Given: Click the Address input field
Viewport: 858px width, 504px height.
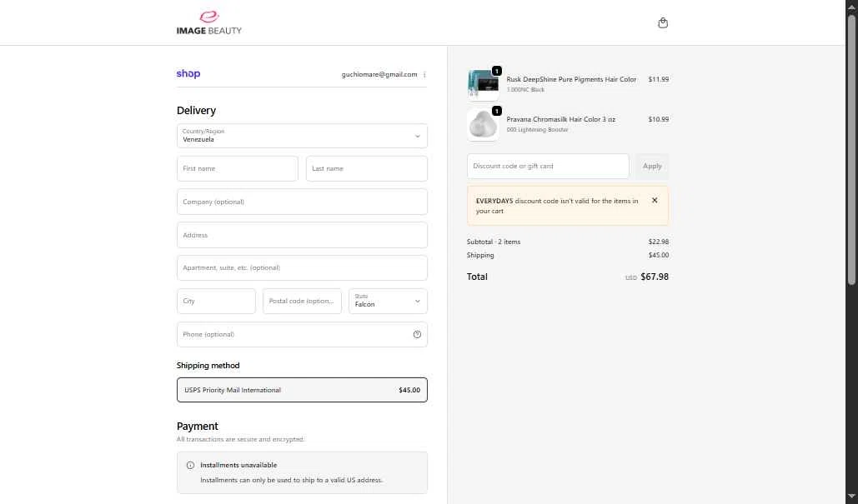Looking at the screenshot, I should pos(302,235).
